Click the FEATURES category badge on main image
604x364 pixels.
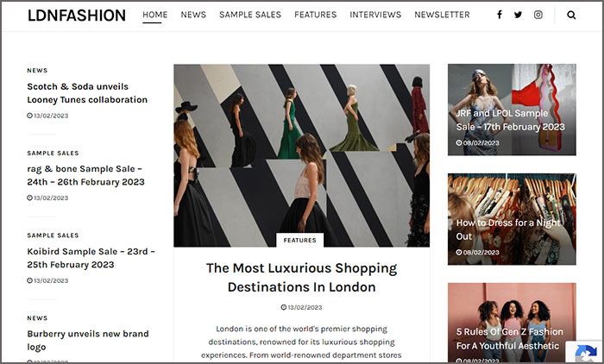[x=299, y=240]
